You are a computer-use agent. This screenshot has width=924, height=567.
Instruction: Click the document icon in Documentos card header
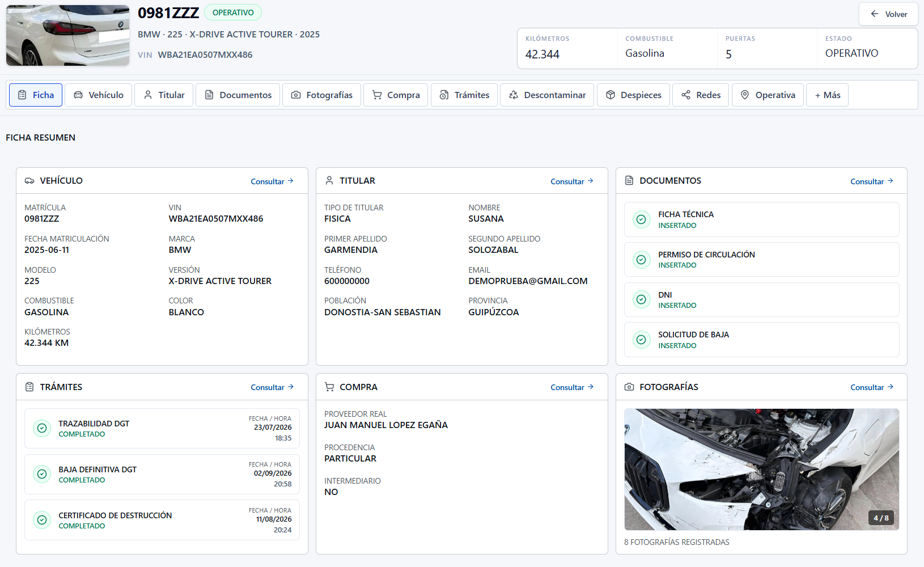tap(629, 181)
